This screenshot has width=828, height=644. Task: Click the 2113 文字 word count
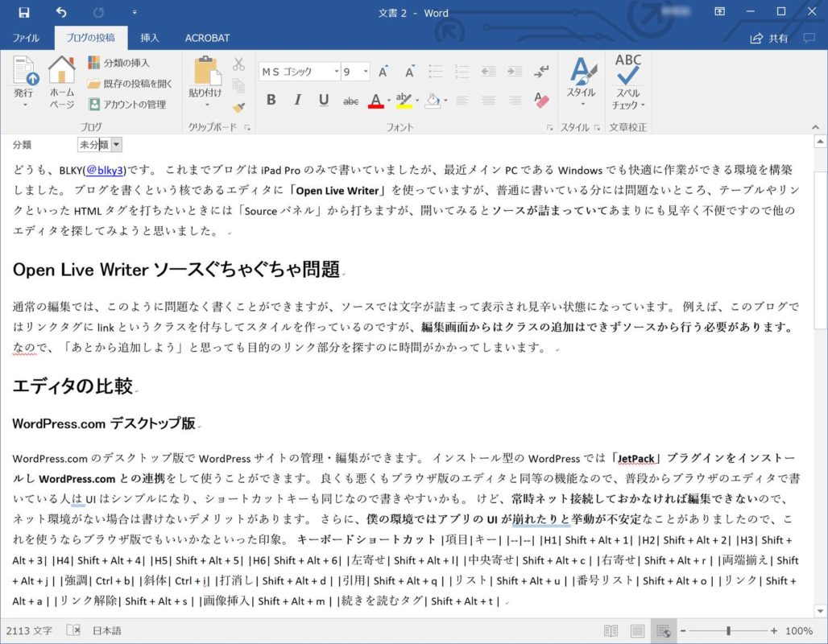pyautogui.click(x=29, y=631)
